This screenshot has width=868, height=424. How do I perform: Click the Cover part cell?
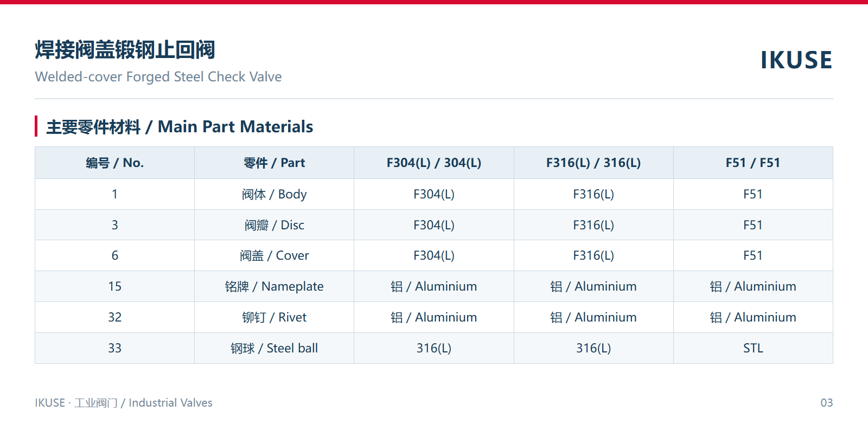(275, 255)
